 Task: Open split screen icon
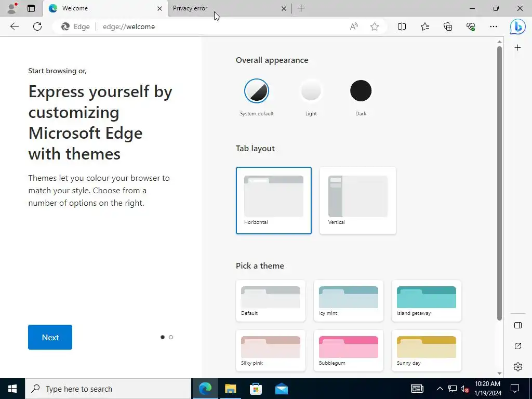402,26
